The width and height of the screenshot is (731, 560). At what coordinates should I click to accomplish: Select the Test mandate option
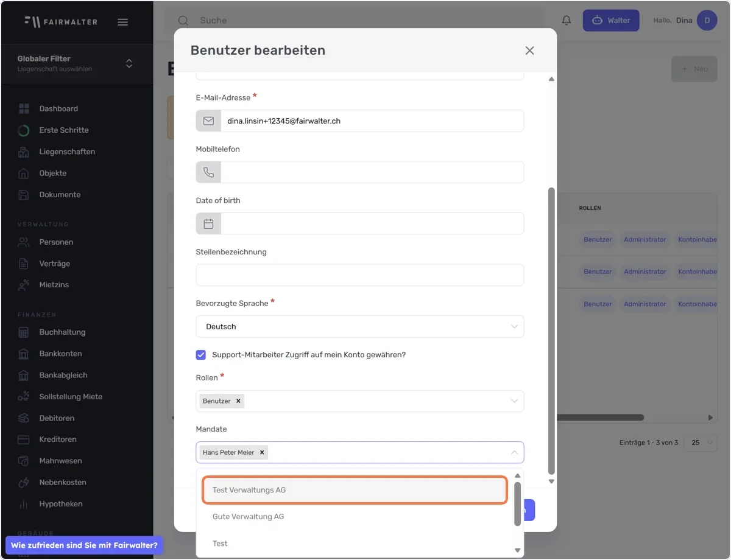tap(355, 544)
